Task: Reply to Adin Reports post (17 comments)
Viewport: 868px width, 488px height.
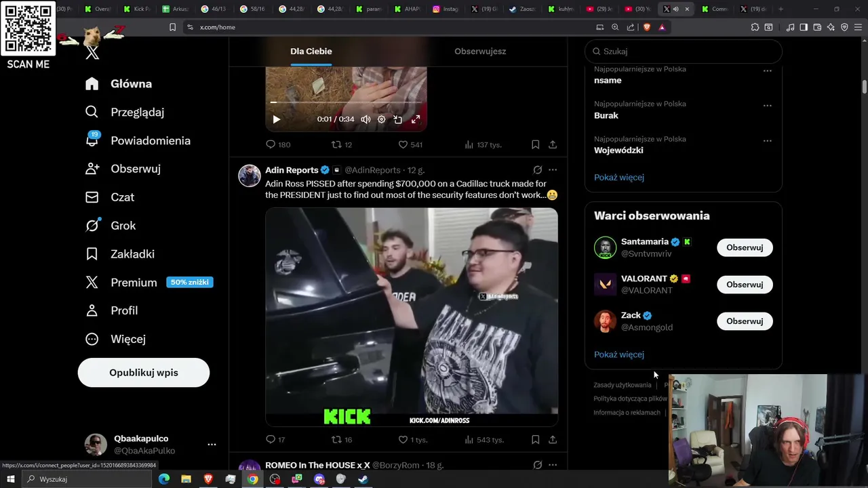Action: point(271,439)
